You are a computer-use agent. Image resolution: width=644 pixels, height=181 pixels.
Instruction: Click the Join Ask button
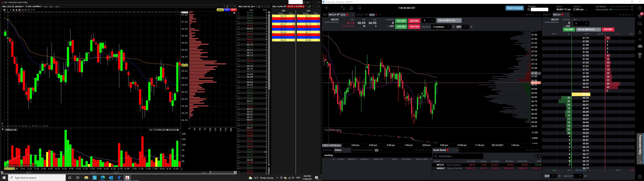[414, 27]
